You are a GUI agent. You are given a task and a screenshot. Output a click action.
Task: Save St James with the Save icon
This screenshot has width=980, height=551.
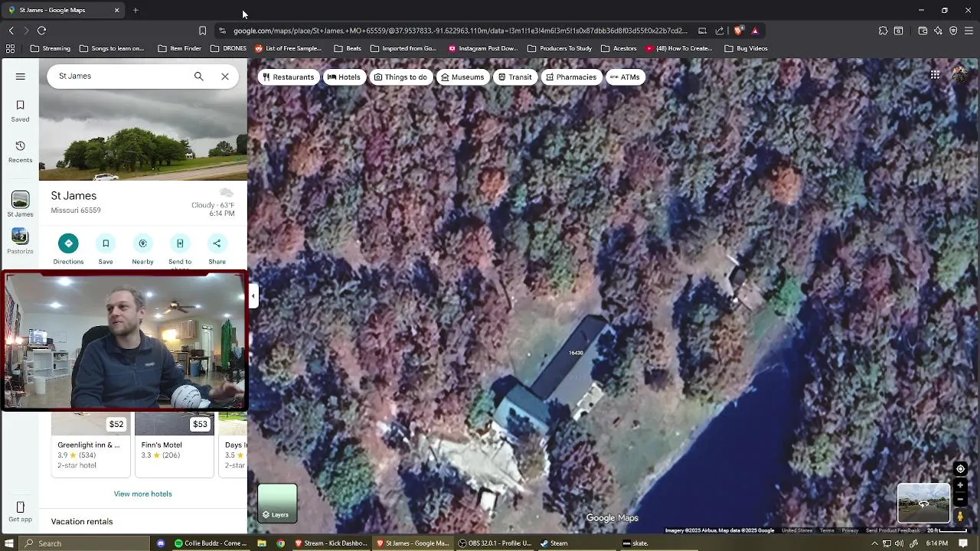[x=106, y=243]
